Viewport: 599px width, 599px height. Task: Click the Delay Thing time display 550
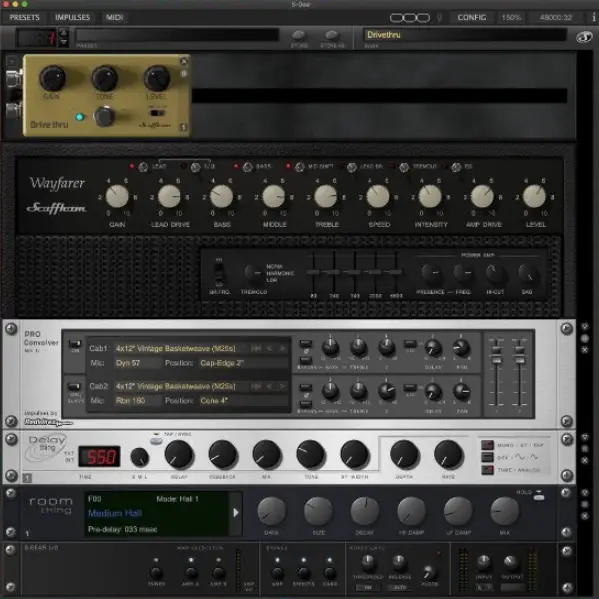(x=99, y=456)
